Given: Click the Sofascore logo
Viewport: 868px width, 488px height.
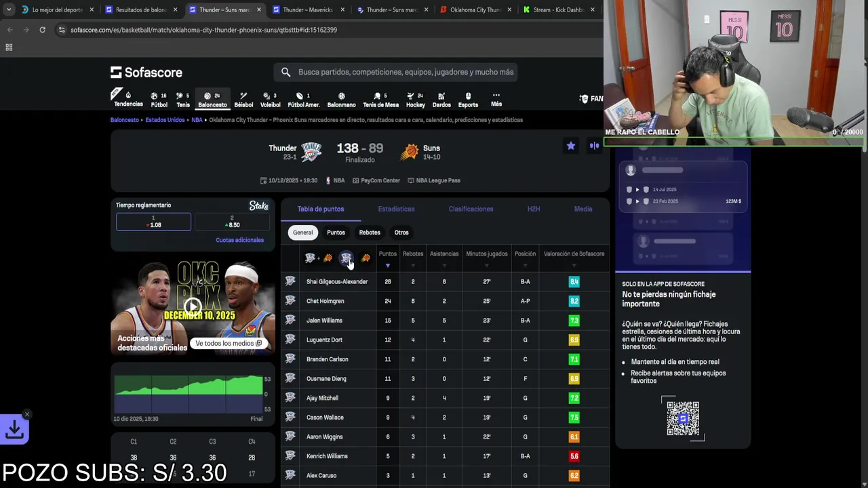Looking at the screenshot, I should (146, 72).
